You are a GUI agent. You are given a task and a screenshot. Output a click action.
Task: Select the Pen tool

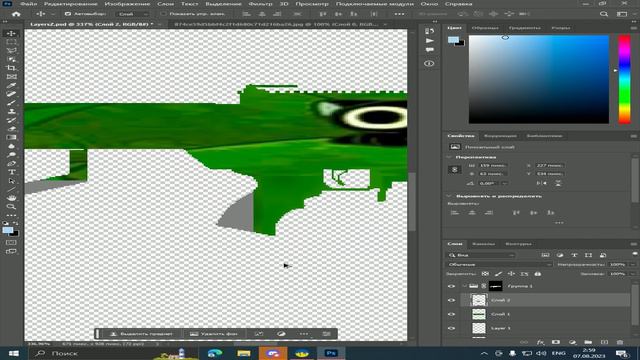(11, 163)
